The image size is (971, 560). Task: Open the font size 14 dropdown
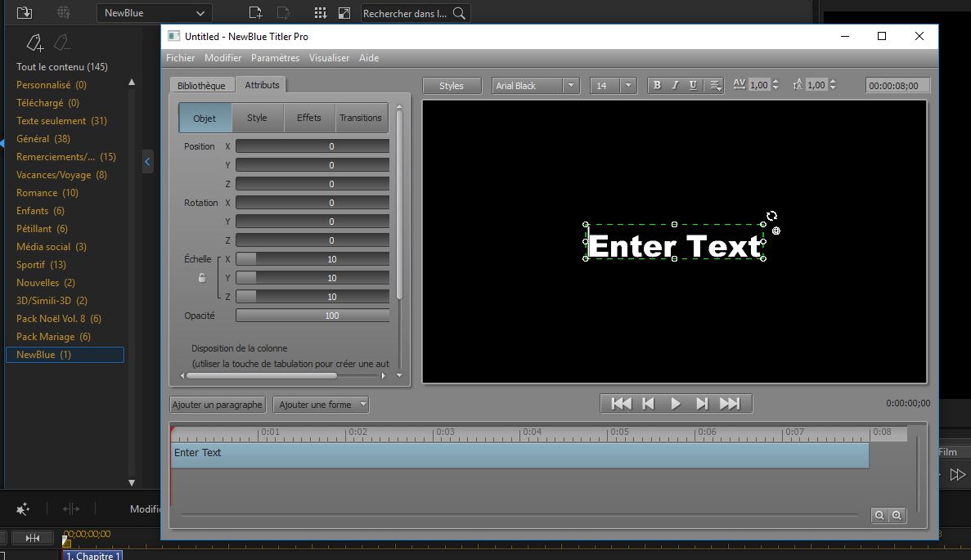coord(627,86)
